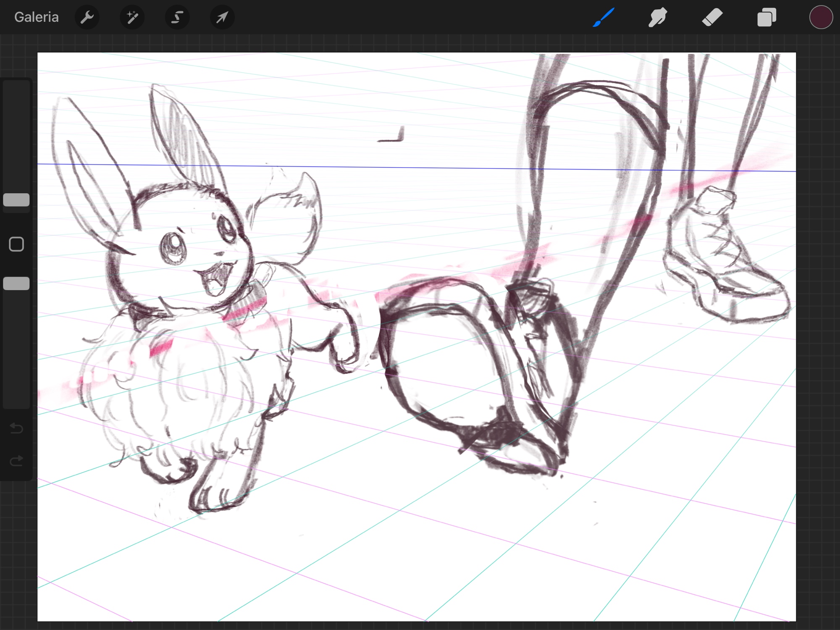Open the dark maroon color swatch
The width and height of the screenshot is (840, 630).
(821, 17)
